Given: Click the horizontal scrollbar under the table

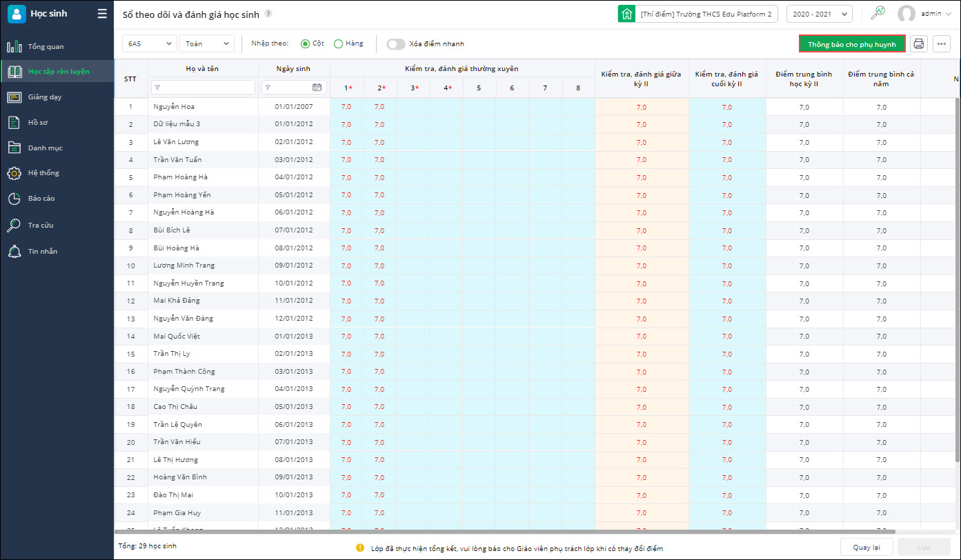Looking at the screenshot, I should [x=504, y=532].
